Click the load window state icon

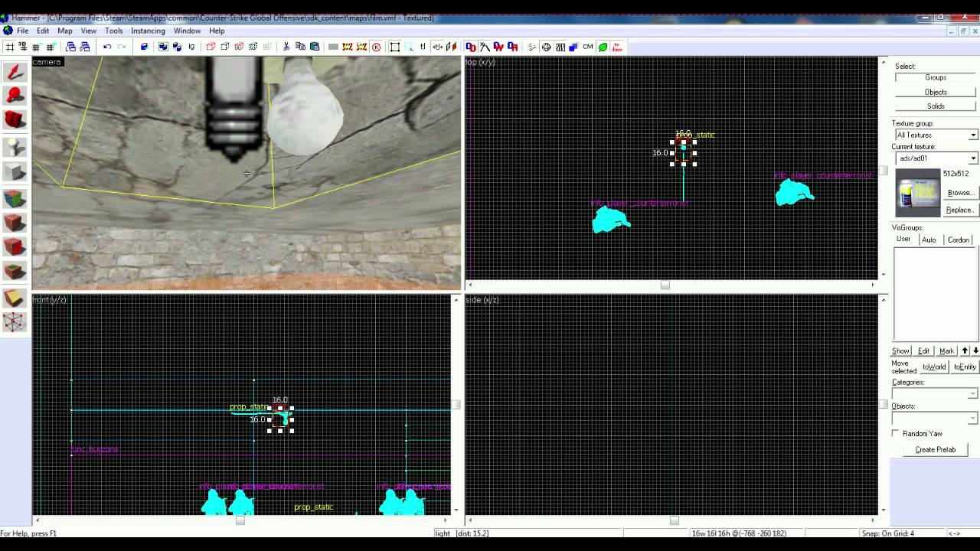70,47
